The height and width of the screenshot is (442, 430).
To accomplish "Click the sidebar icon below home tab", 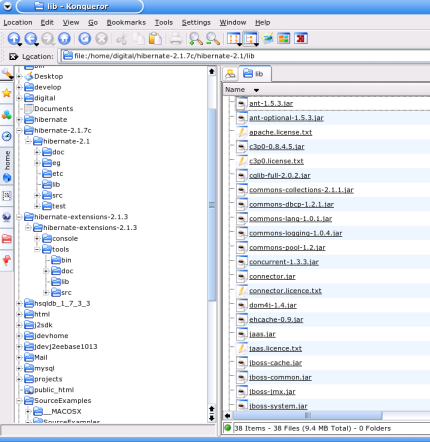I will point(7,196).
